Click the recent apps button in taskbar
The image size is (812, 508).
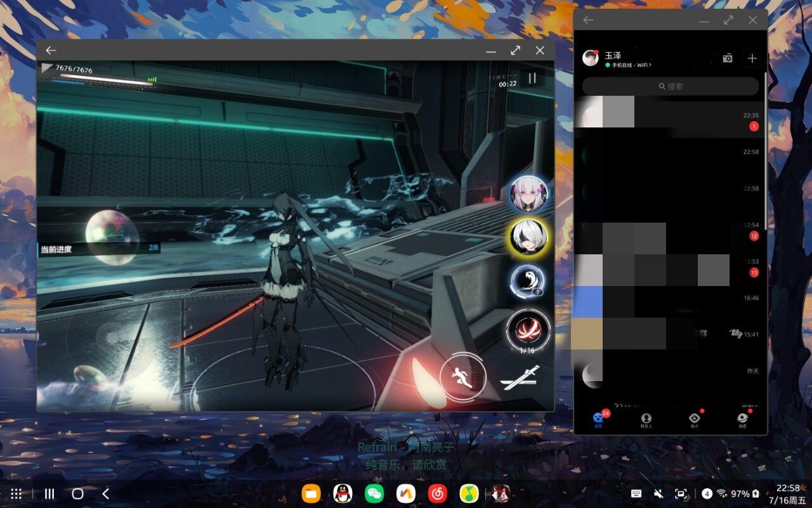click(x=49, y=493)
